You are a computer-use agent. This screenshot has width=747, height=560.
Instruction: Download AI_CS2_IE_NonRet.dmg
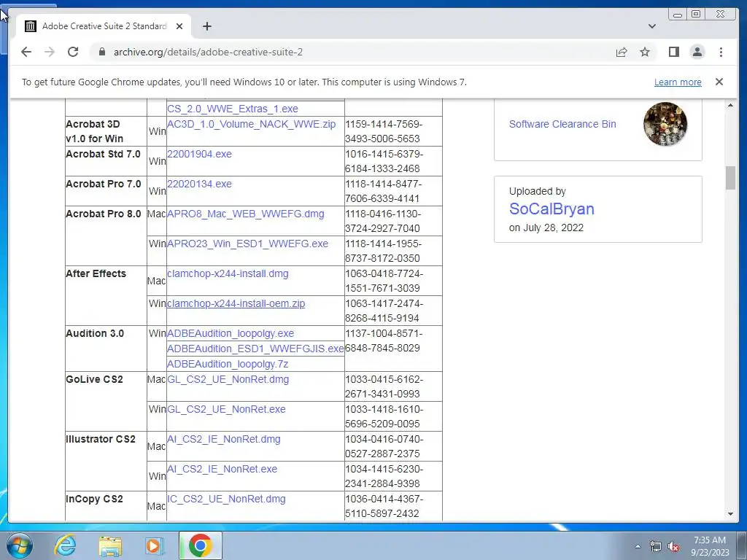click(x=223, y=439)
